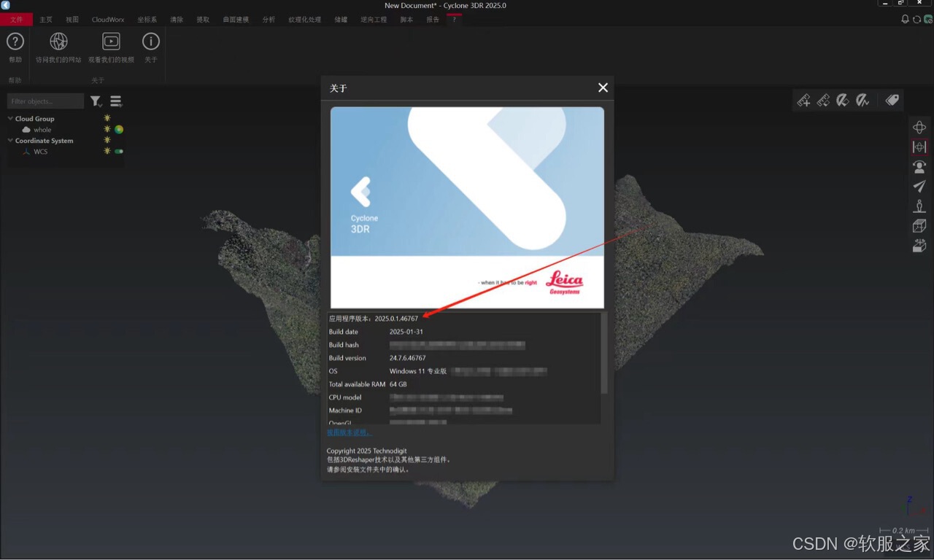Select the WCS item in the tree

click(40, 152)
